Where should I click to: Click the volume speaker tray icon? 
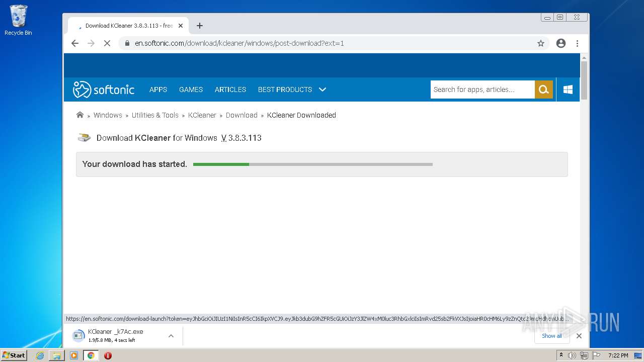pyautogui.click(x=572, y=355)
